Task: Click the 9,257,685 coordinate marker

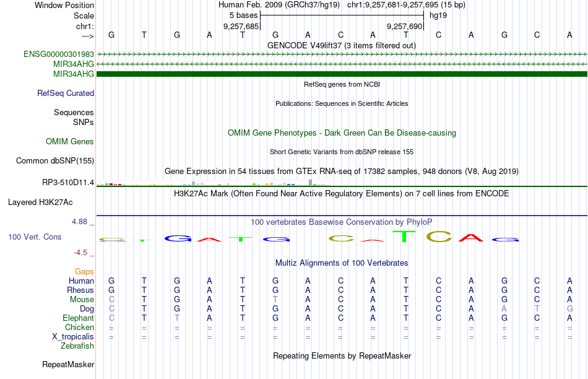Action: [241, 26]
